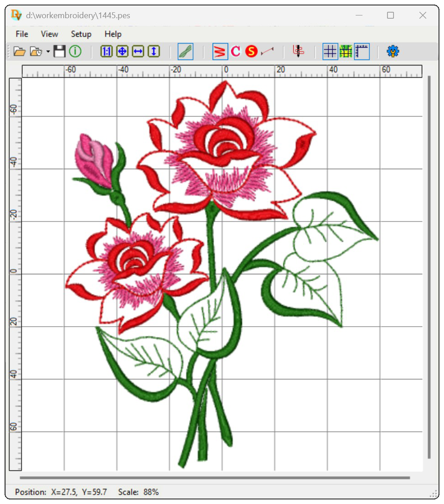
Task: Toggle the red zigzag stitches display
Action: [x=220, y=52]
